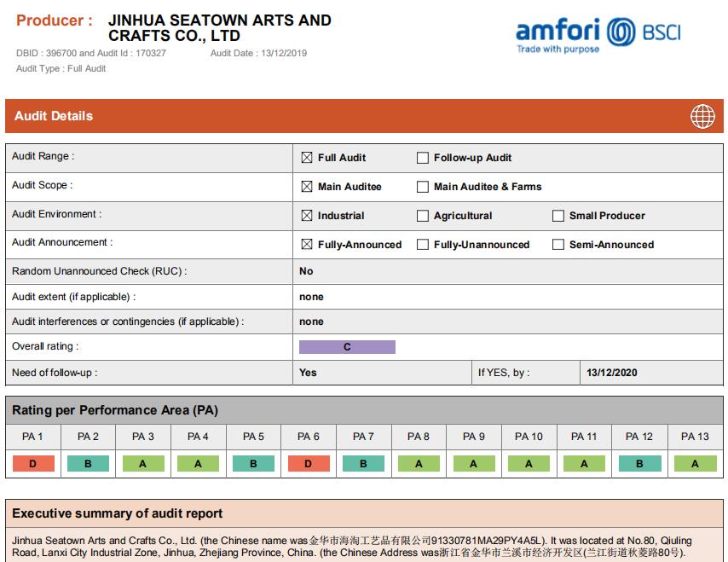Click the No value for Random Unannounced Check
The width and height of the screenshot is (728, 562).
pyautogui.click(x=306, y=271)
